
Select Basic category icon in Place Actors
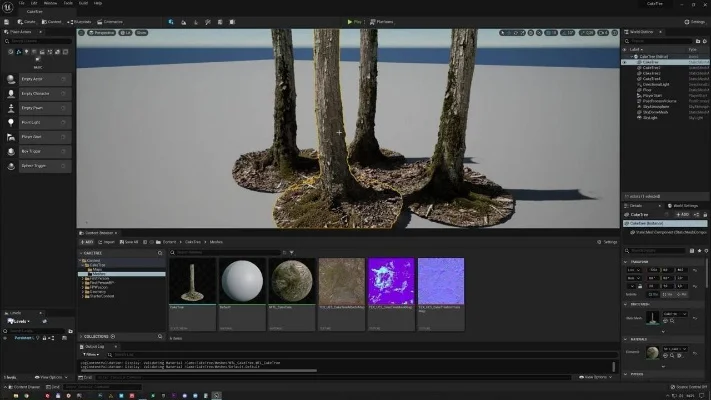(19, 52)
